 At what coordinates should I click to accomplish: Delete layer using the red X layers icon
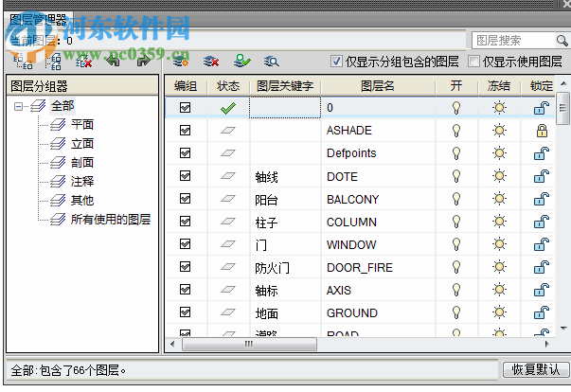(x=211, y=62)
